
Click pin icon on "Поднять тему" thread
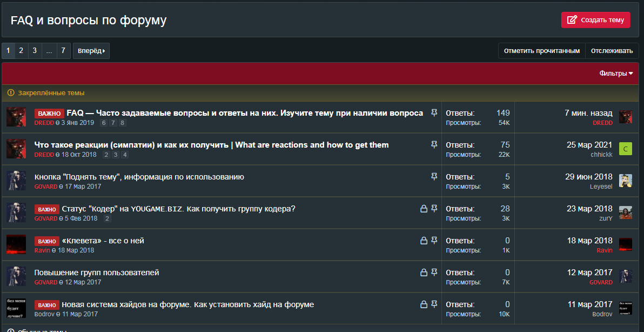(434, 177)
